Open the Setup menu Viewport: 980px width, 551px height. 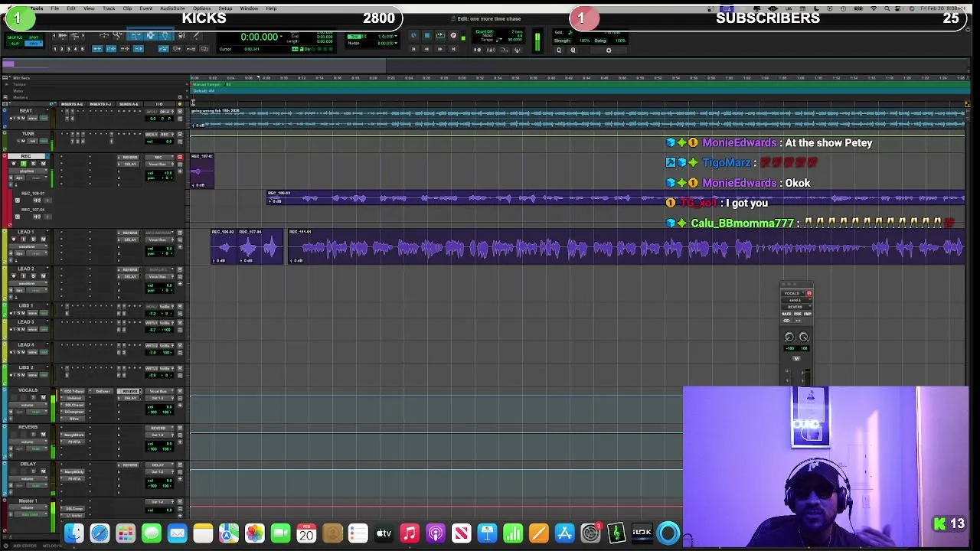(x=225, y=8)
